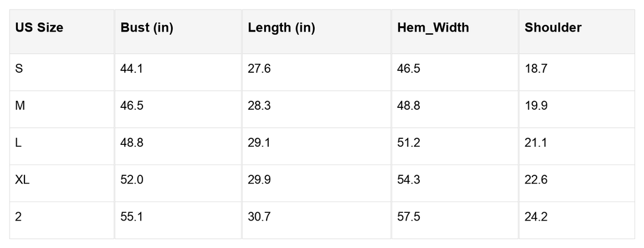Click hem width value 51.2
This screenshot has height=248, width=644.
pyautogui.click(x=409, y=142)
